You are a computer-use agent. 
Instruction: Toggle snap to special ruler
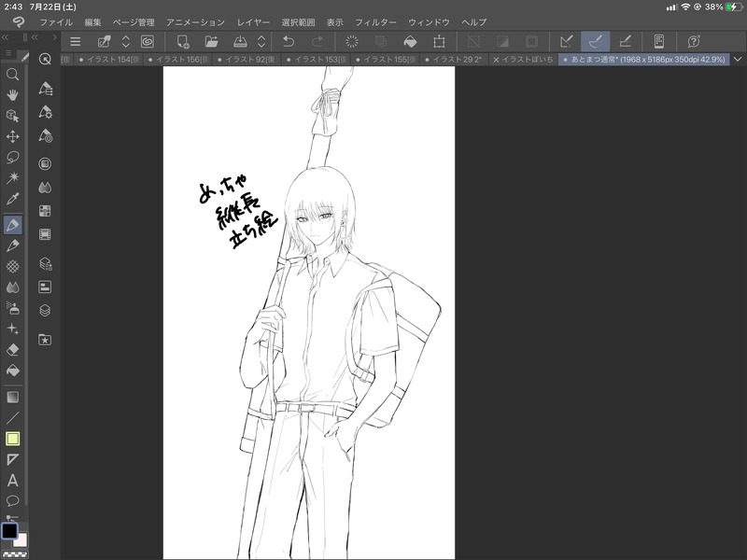click(594, 41)
